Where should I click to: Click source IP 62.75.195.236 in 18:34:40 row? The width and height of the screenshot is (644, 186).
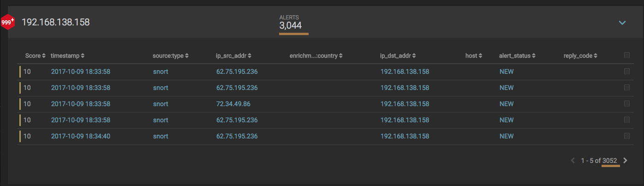tap(237, 136)
